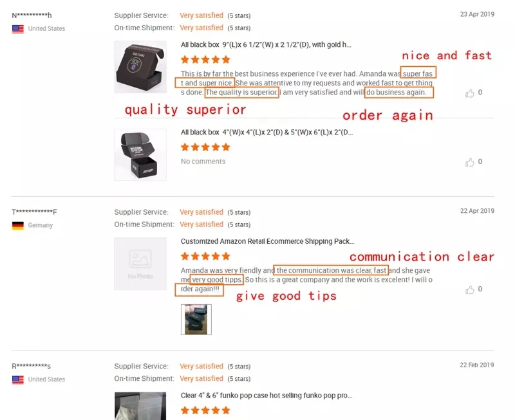Click reviewer name T************F
515x420 pixels.
click(34, 212)
